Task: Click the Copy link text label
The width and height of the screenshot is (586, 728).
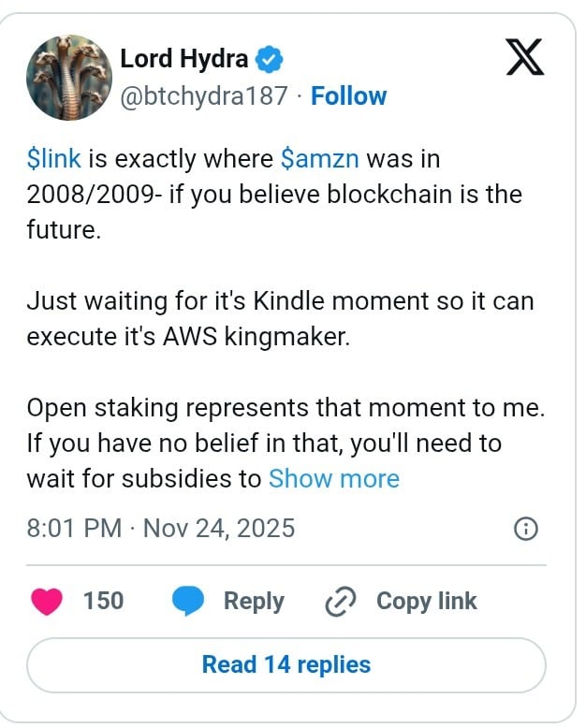Action: (x=426, y=601)
